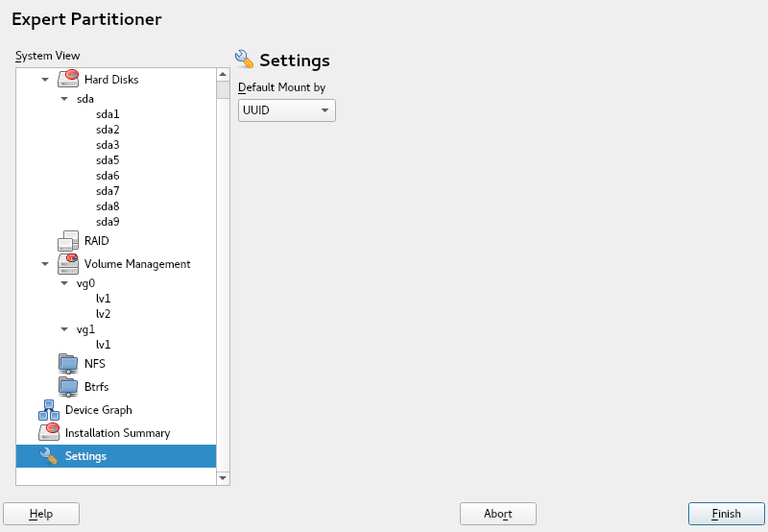Click the RAID icon in tree
The height and width of the screenshot is (532, 768).
click(68, 241)
